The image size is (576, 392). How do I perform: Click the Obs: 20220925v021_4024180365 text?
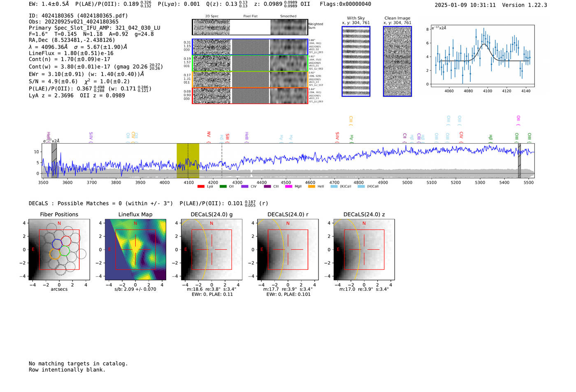(74, 22)
